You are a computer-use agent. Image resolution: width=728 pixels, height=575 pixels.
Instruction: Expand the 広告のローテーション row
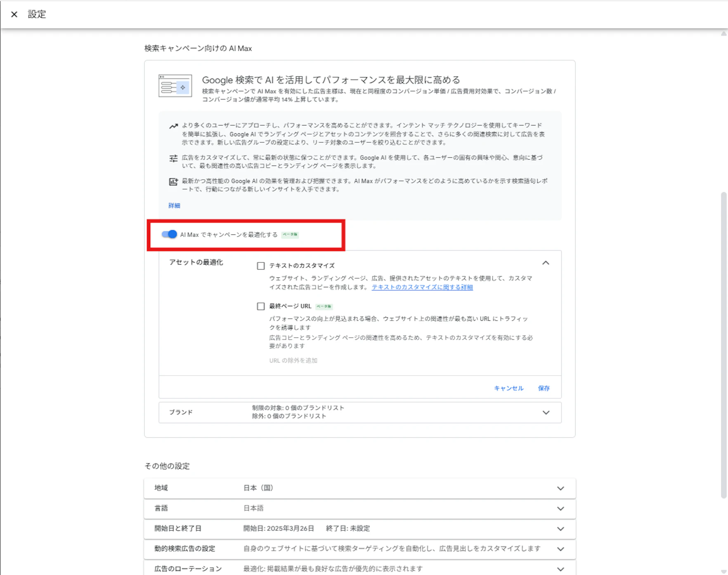click(360, 568)
